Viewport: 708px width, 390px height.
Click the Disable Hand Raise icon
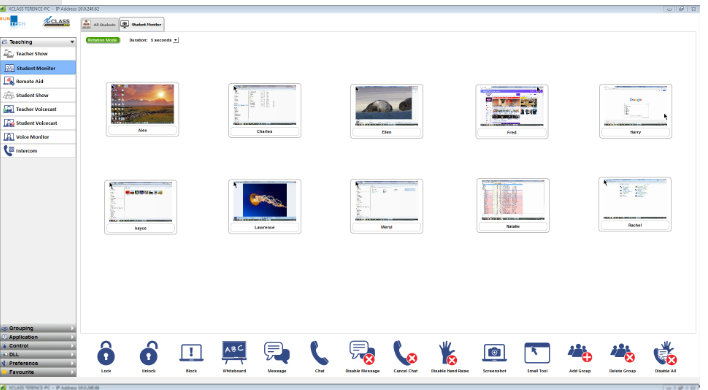(x=448, y=353)
